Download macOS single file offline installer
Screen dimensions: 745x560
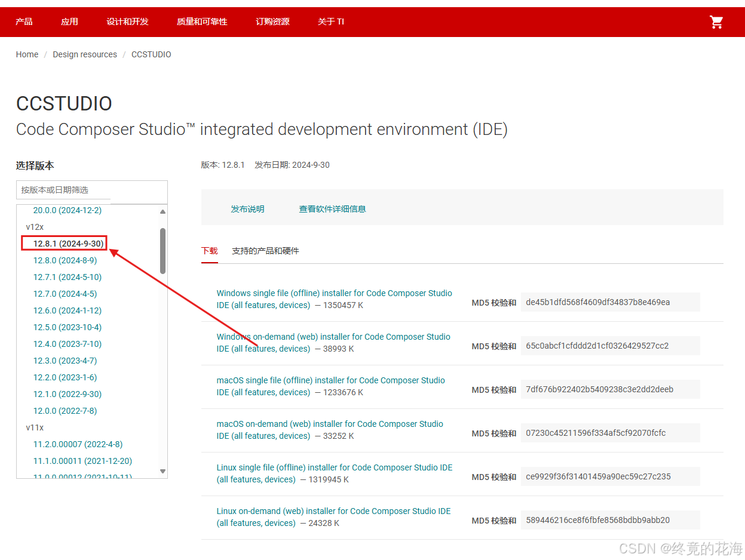point(330,386)
